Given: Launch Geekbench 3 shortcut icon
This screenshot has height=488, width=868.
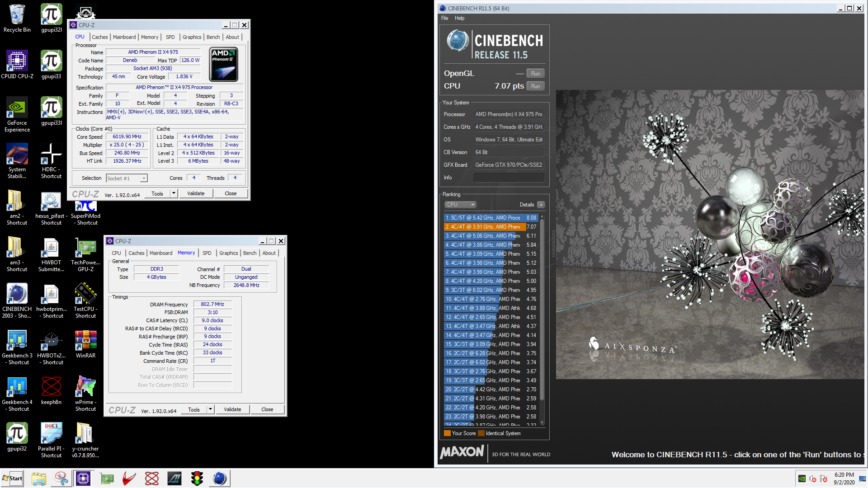Looking at the screenshot, I should point(17,347).
